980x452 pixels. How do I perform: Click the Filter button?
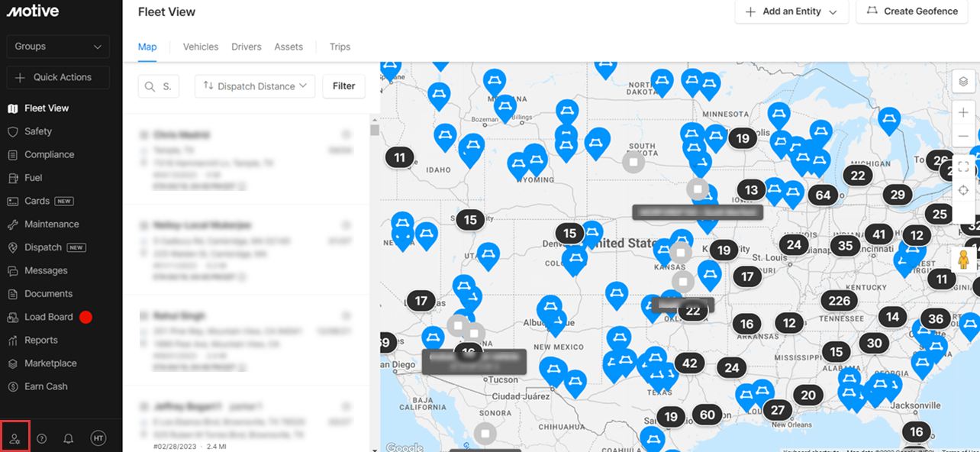(x=343, y=86)
